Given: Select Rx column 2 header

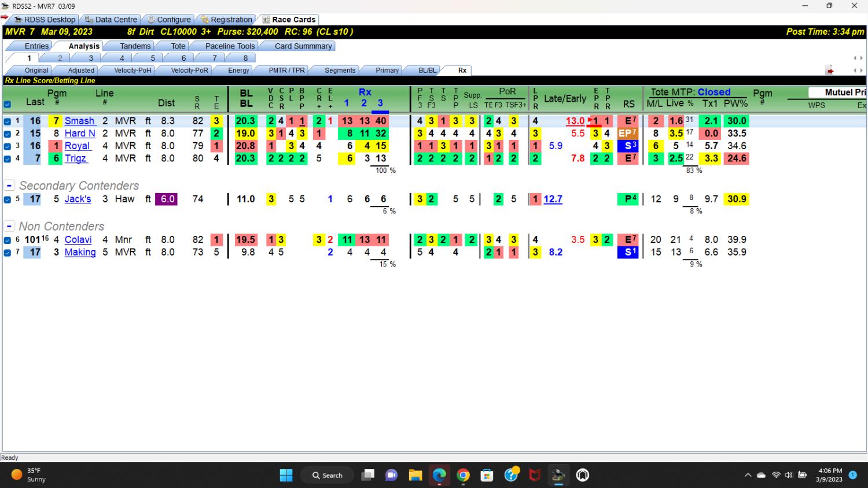Looking at the screenshot, I should click(x=363, y=103).
